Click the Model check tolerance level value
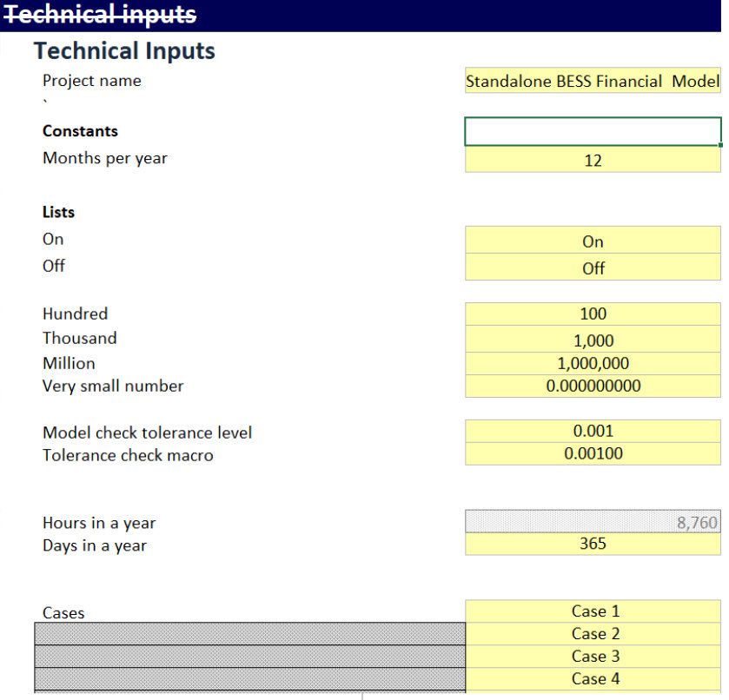 (593, 431)
